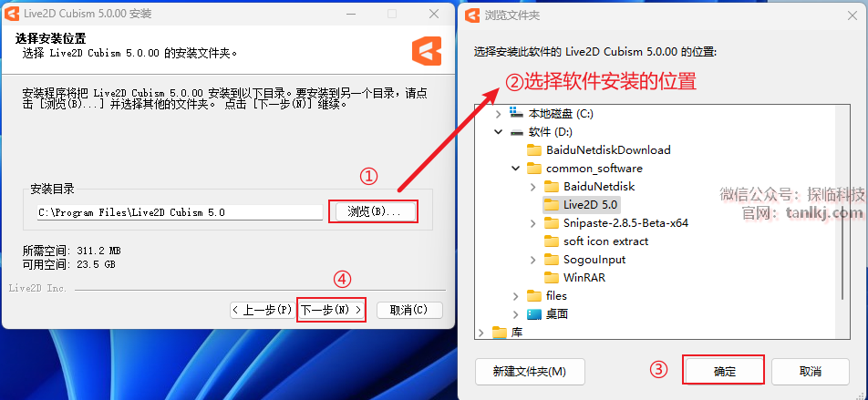Click Previous step 上一步(P) button
The width and height of the screenshot is (868, 400).
[263, 310]
